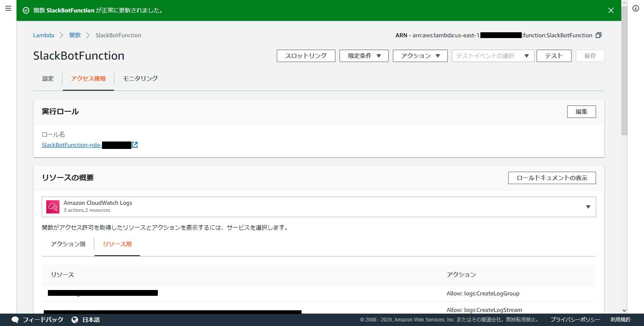This screenshot has width=644, height=326.
Task: Select the logs:CreateLogGroup action cell
Action: (483, 293)
